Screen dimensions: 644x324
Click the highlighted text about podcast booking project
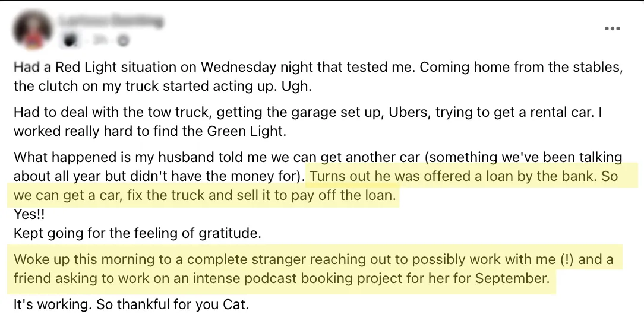[282, 278]
